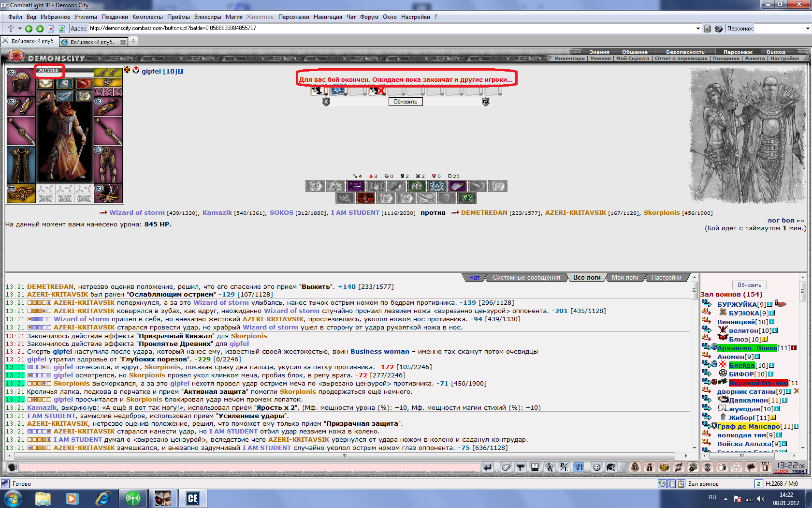Open CF app in Windows taskbar
This screenshot has height=508, width=812.
point(193,498)
